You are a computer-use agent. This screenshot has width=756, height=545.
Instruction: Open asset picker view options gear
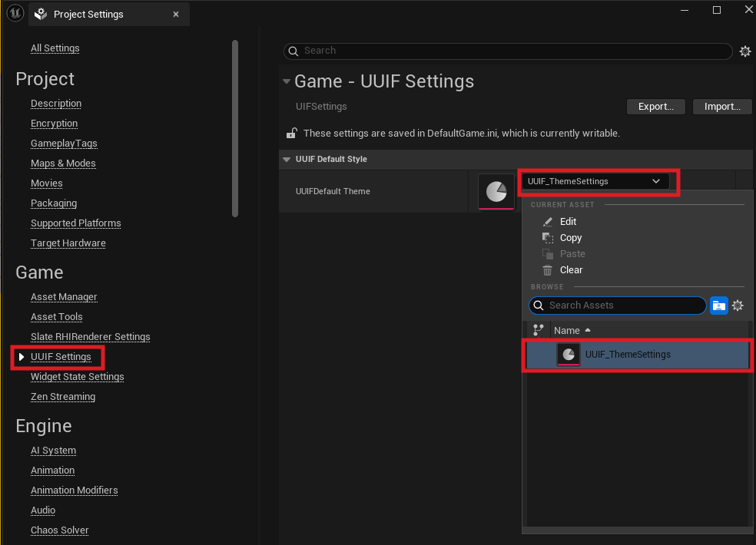tap(738, 306)
